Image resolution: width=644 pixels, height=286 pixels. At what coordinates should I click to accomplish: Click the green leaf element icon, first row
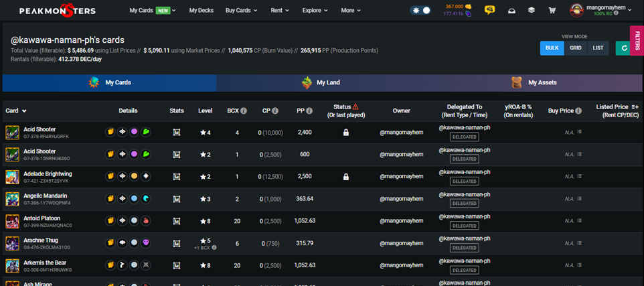pos(146,133)
